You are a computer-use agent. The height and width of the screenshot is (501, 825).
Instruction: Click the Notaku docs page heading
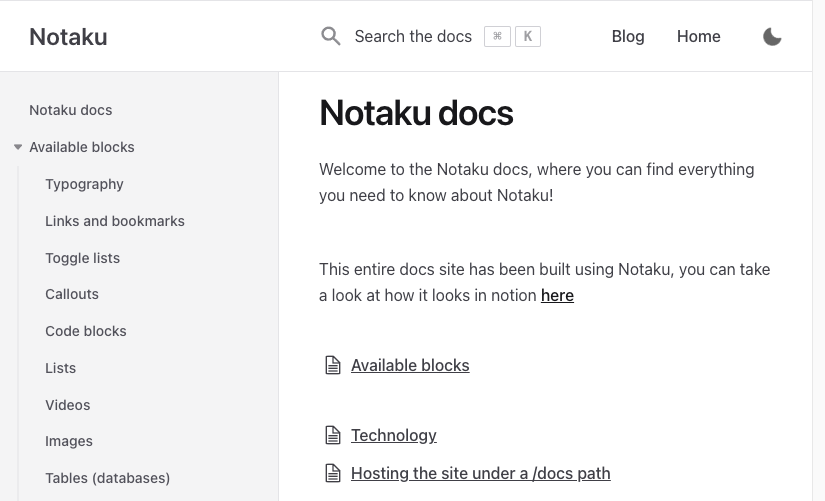(416, 113)
